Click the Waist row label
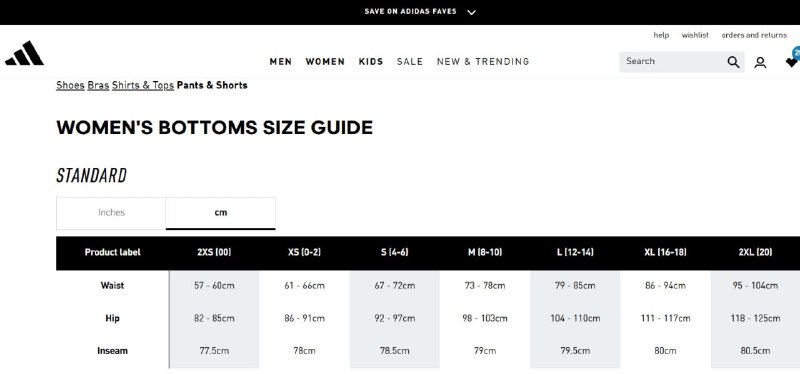800x374 pixels. [x=112, y=286]
